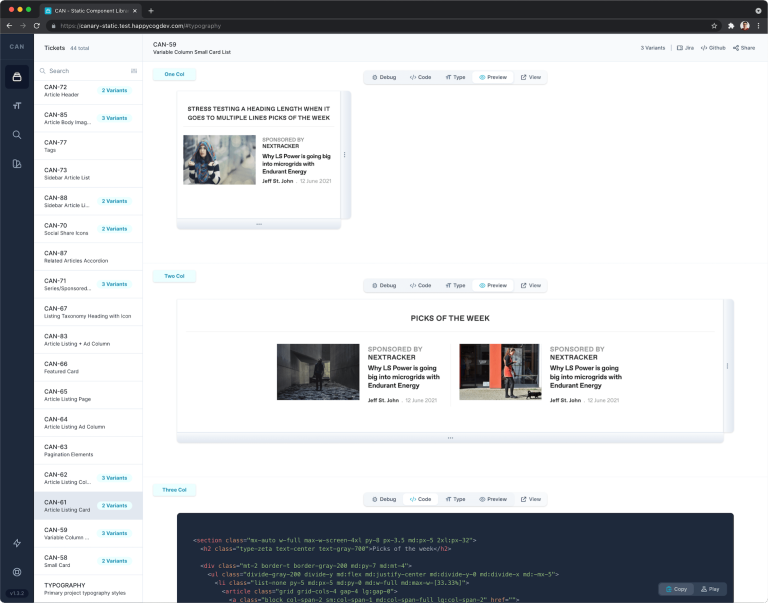This screenshot has width=768, height=603.
Task: Open ticket CAN-73 Sidebar Article List
Action: (x=88, y=173)
